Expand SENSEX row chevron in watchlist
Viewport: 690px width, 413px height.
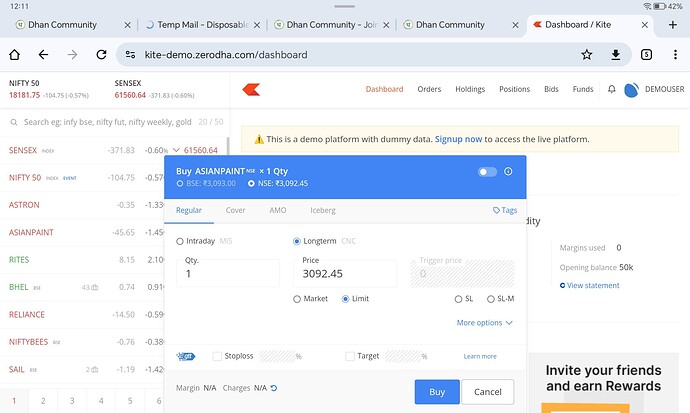(176, 150)
